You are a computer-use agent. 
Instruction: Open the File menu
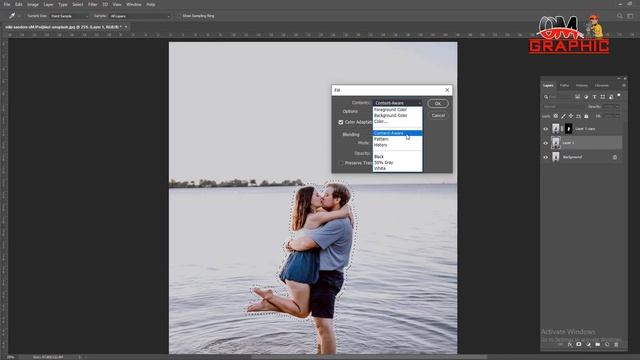pyautogui.click(x=7, y=4)
